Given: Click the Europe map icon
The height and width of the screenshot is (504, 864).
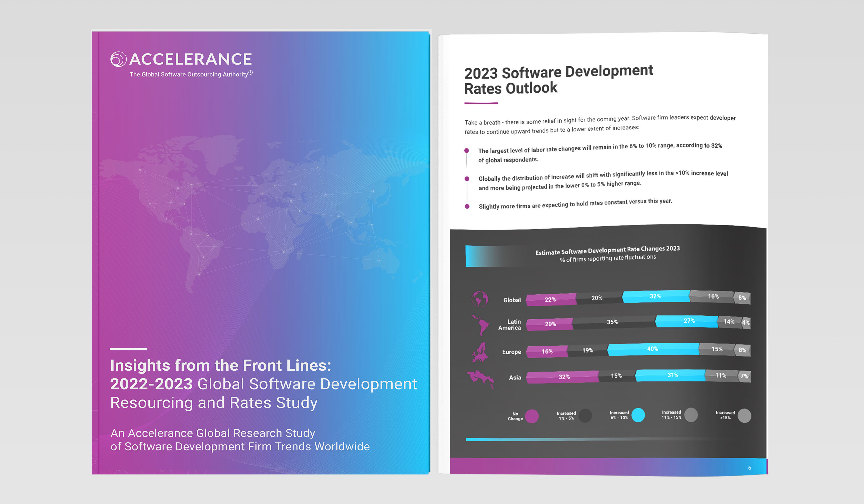Looking at the screenshot, I should [480, 352].
